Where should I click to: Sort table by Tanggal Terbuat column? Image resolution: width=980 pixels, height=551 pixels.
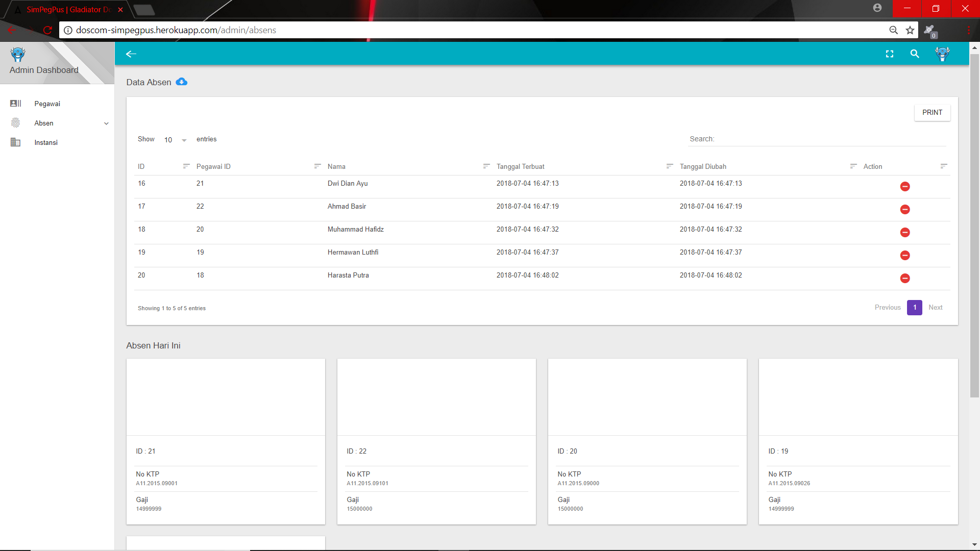[520, 167]
